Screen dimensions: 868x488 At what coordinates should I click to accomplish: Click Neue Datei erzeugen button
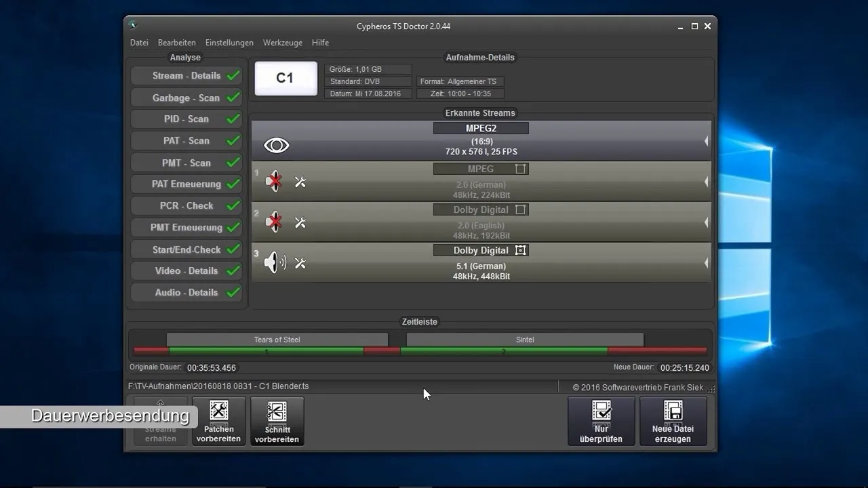[673, 422]
